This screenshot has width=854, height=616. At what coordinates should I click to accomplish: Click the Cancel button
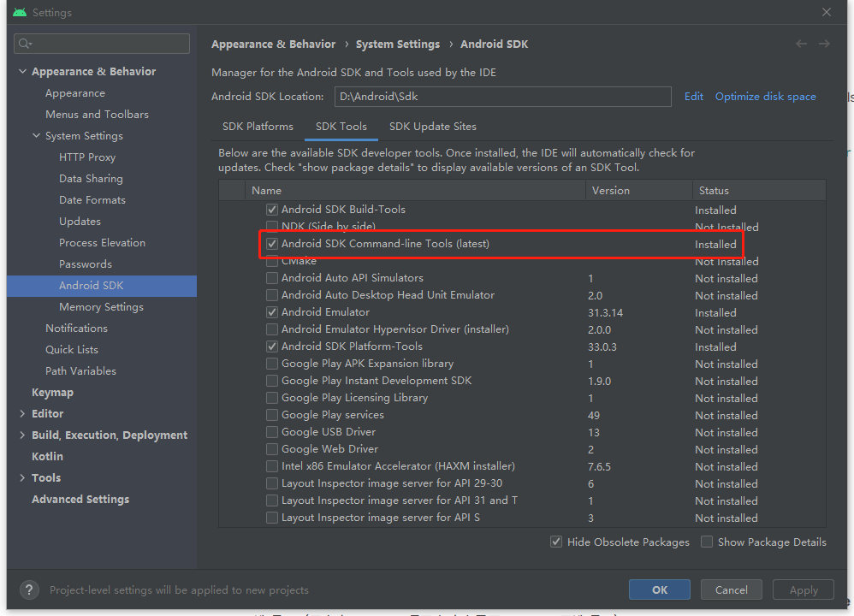click(x=731, y=589)
